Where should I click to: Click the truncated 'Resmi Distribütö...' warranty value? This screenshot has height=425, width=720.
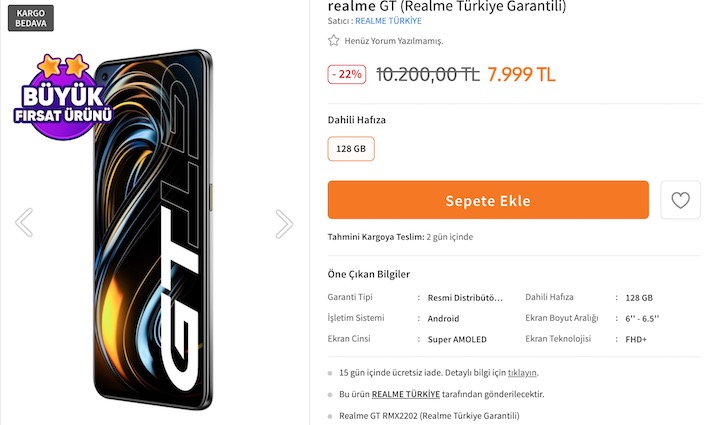point(465,298)
